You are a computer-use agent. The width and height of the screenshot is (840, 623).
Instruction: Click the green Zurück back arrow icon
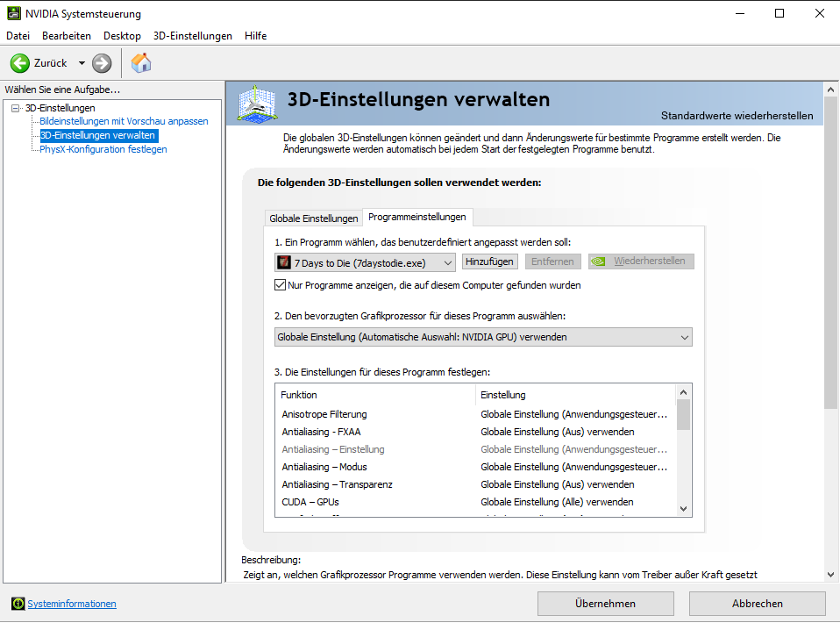pyautogui.click(x=20, y=63)
